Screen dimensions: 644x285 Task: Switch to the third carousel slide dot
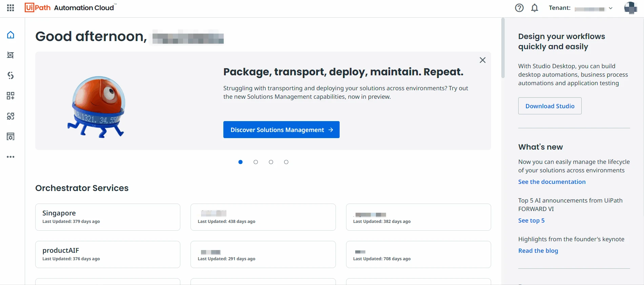(271, 162)
